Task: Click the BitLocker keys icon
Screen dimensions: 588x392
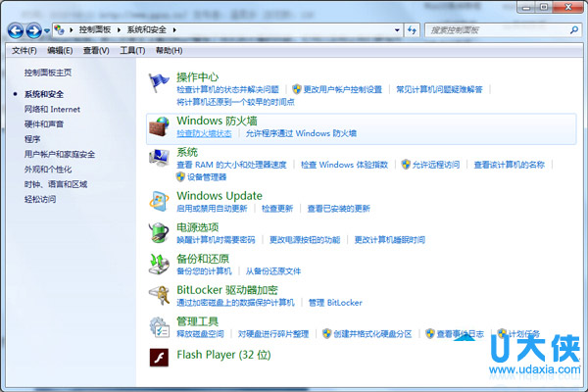Action: tap(159, 296)
